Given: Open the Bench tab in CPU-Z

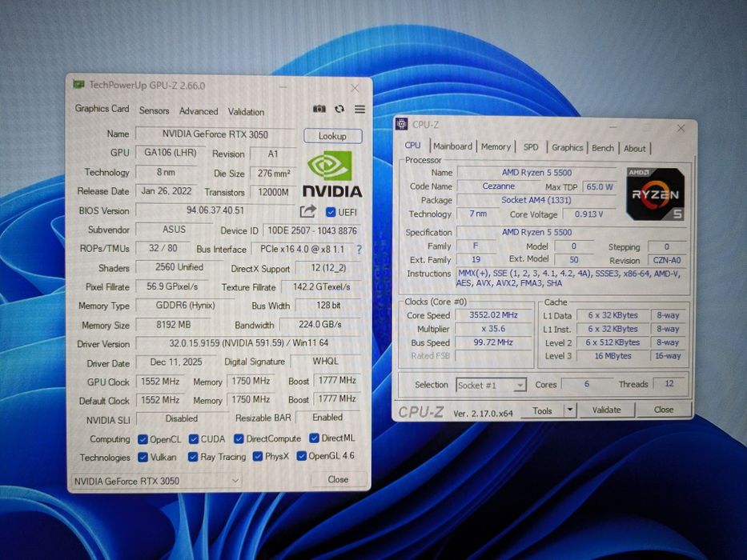Looking at the screenshot, I should 603,148.
